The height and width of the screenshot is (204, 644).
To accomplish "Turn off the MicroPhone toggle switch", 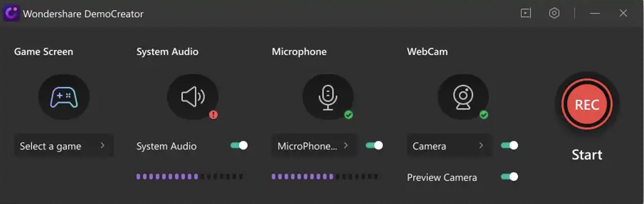I will coord(374,146).
